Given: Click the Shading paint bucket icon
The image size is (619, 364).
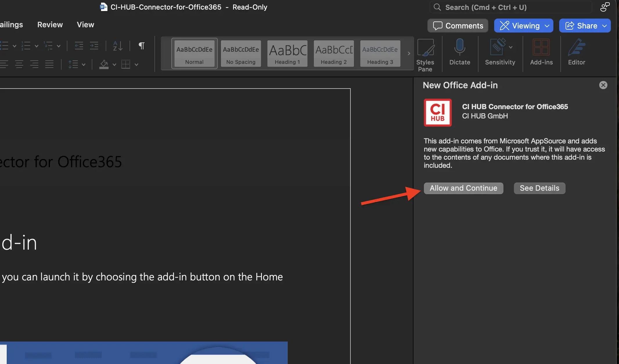Looking at the screenshot, I should [x=104, y=64].
